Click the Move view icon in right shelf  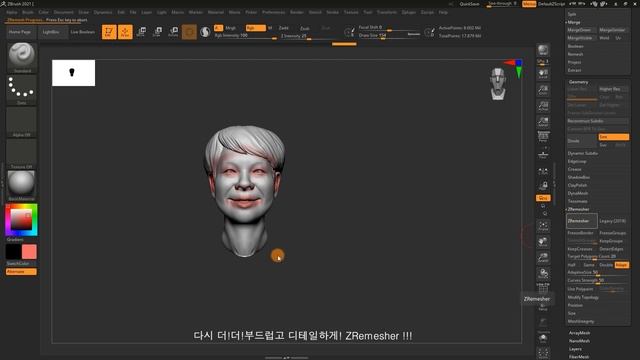tap(543, 242)
